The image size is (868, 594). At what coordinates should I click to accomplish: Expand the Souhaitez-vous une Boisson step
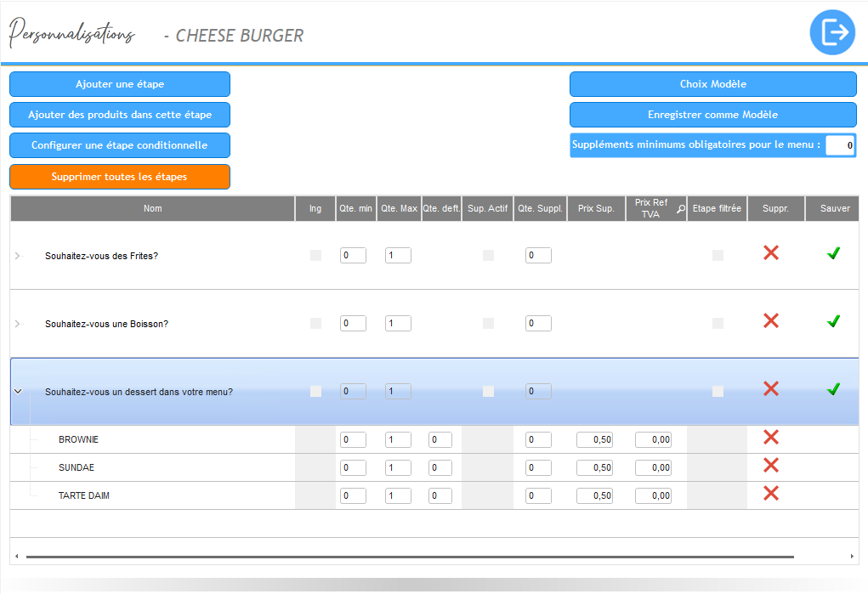coord(18,323)
